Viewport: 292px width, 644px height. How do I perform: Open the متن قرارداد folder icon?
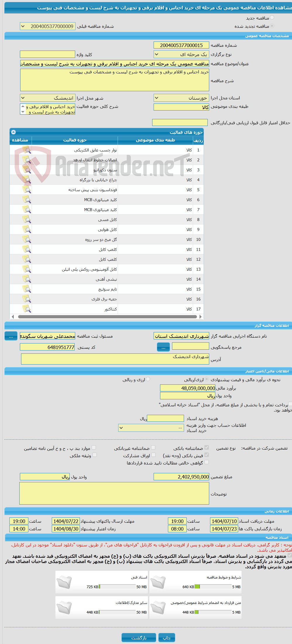158,608
